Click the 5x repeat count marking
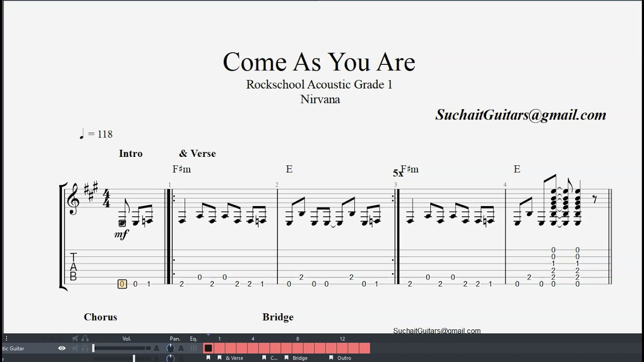This screenshot has height=362, width=644. point(398,173)
